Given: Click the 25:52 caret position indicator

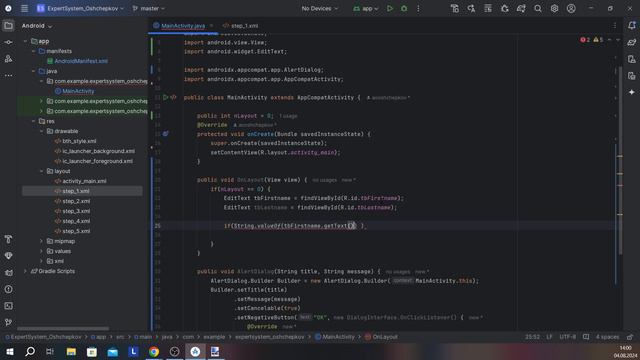Looking at the screenshot, I should click(532, 337).
